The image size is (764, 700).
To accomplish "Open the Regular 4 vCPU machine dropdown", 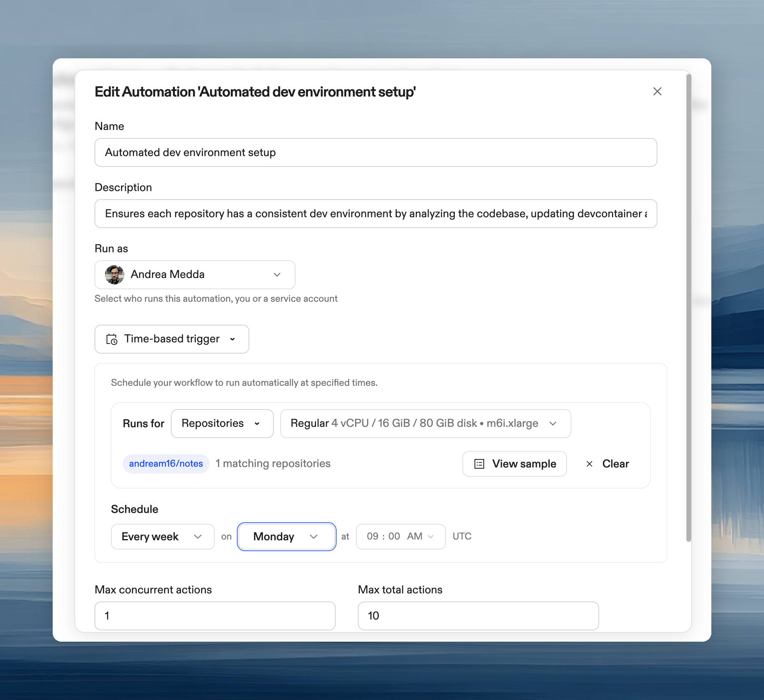I will 425,424.
